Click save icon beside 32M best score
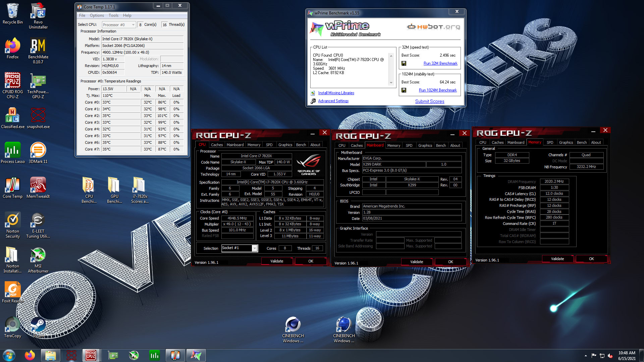 pyautogui.click(x=404, y=63)
